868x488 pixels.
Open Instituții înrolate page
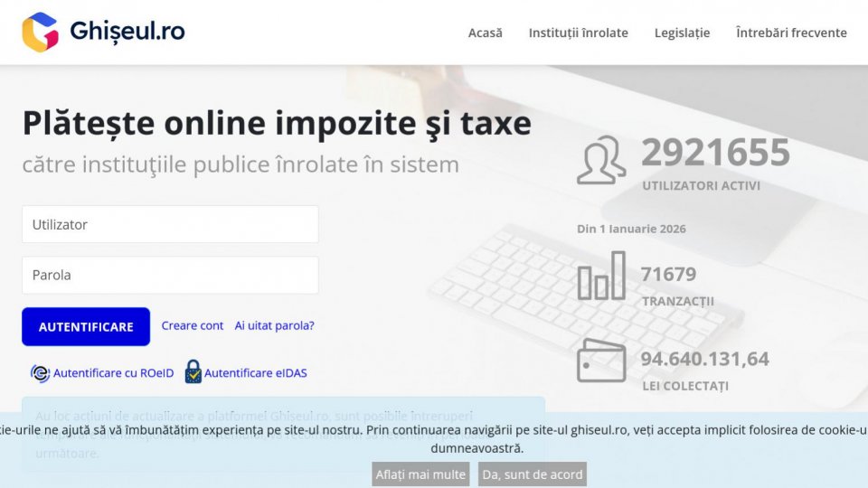click(578, 33)
